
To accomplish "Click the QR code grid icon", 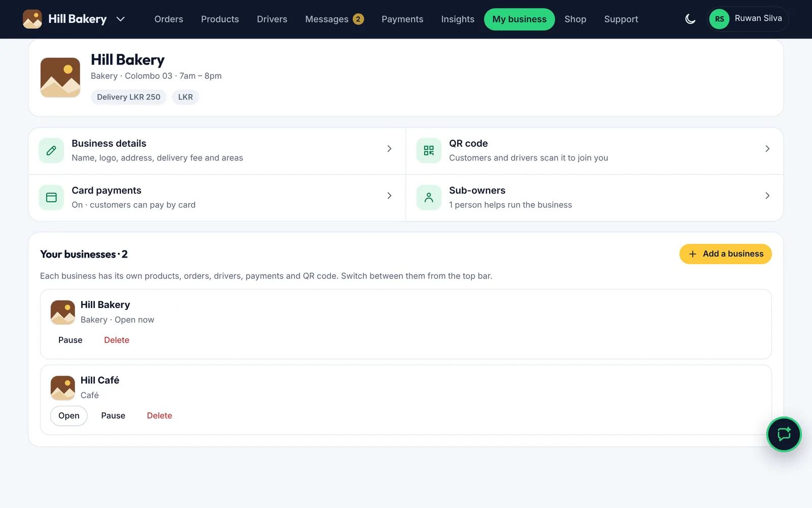I will click(429, 150).
